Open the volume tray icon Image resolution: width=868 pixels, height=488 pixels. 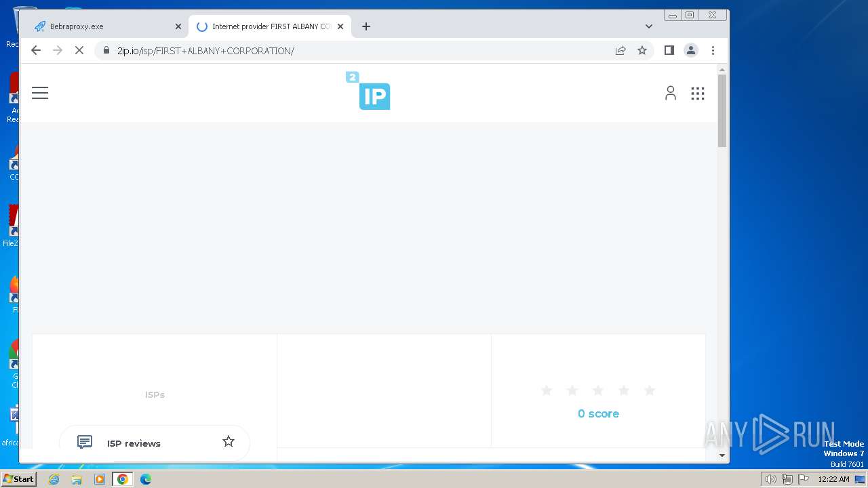(x=771, y=479)
